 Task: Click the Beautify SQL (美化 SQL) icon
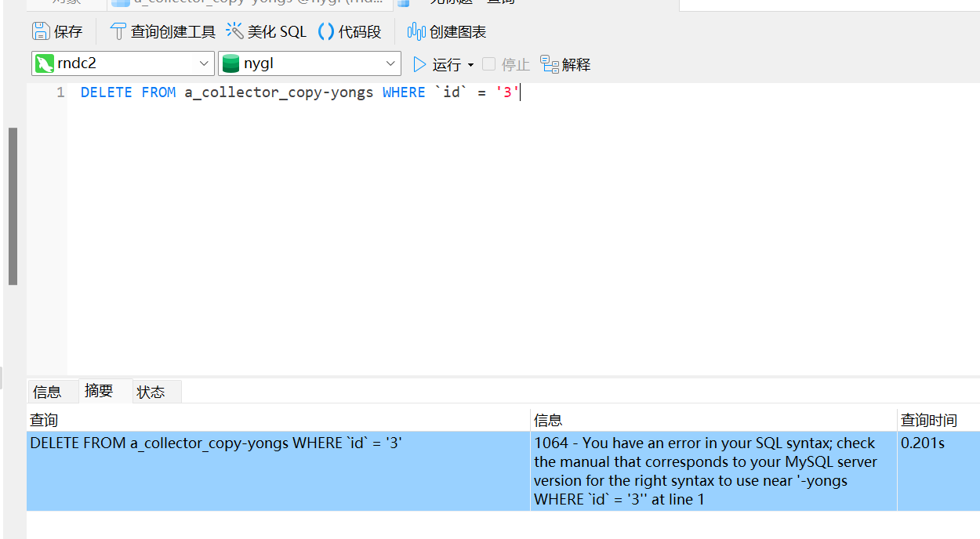(x=234, y=31)
